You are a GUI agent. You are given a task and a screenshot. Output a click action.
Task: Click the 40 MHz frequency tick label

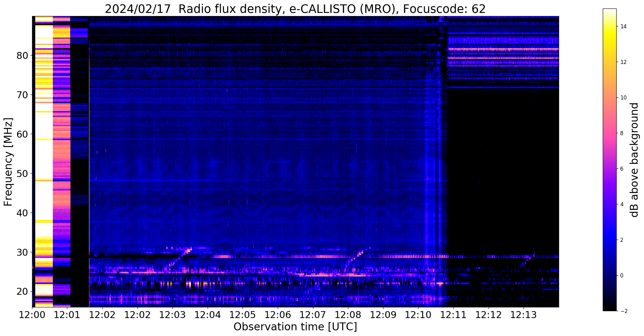(x=22, y=213)
